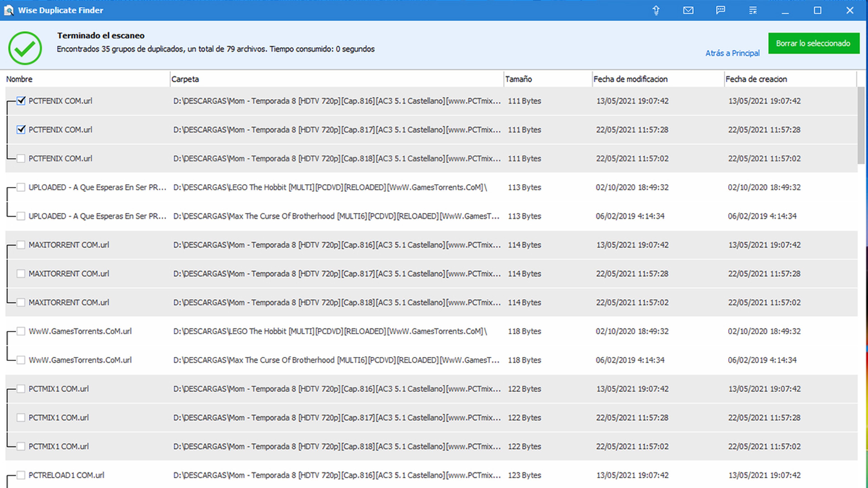Select 123 Bytes size of PCTRELOAD1 row
The height and width of the screenshot is (488, 868).
(525, 475)
